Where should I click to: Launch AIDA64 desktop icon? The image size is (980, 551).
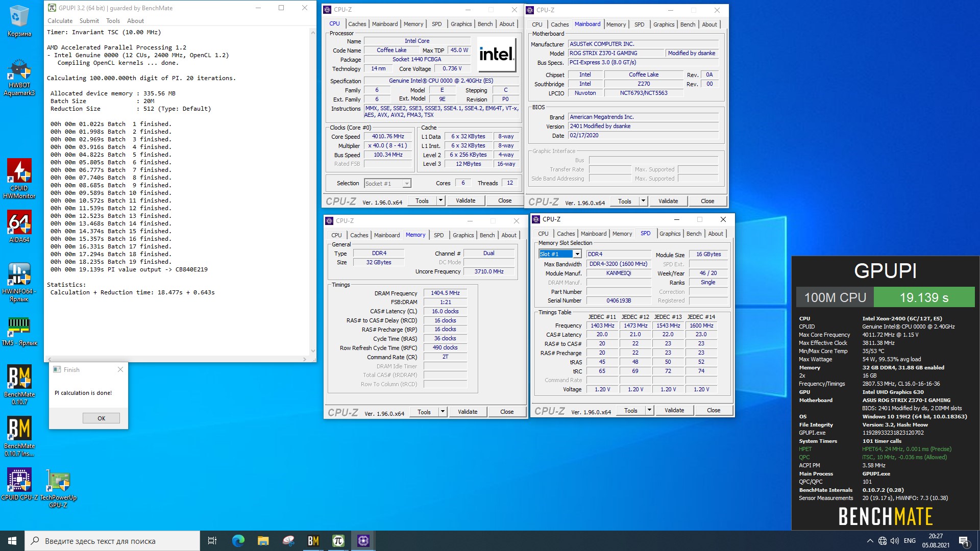(x=19, y=227)
